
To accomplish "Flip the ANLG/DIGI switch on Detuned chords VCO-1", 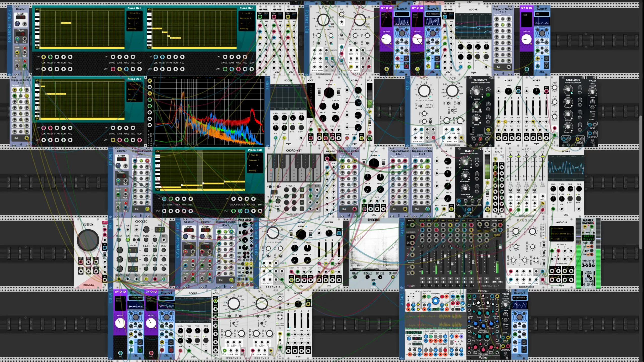I will tap(291, 234).
